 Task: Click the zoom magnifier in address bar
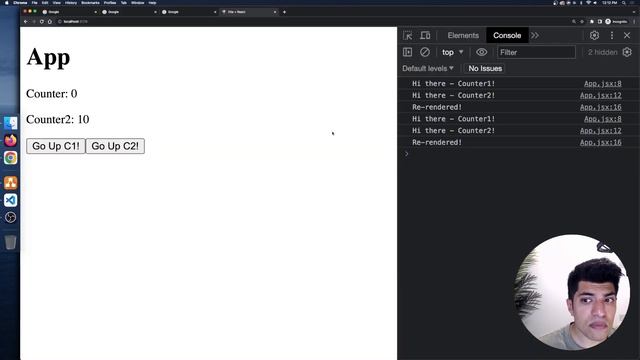tap(574, 22)
